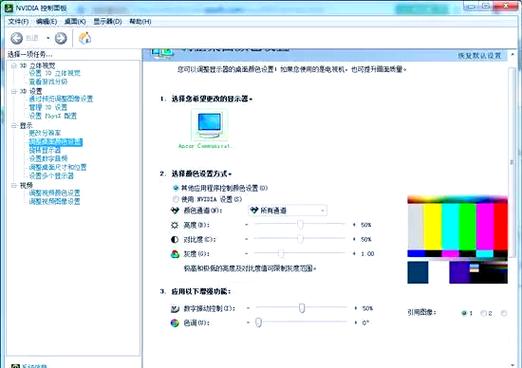Click the 恢复默认设置 link

pos(479,55)
